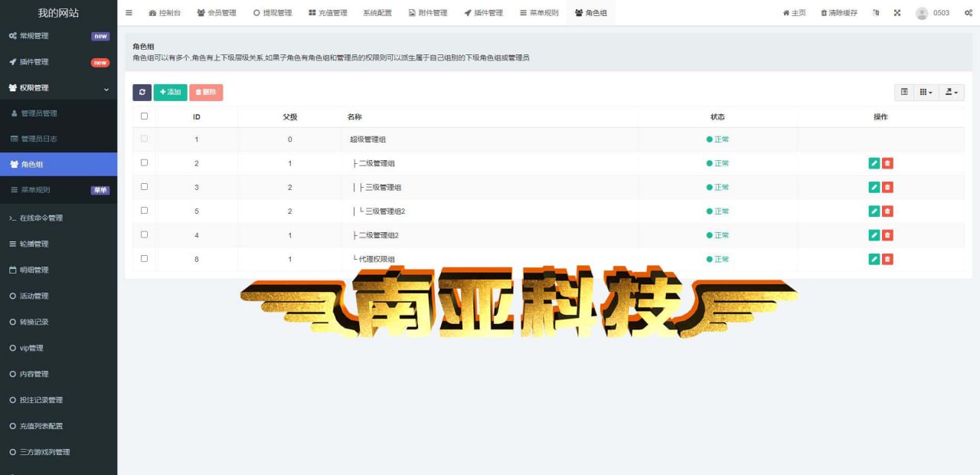Open the 0503 user avatar menu
The width and height of the screenshot is (980, 475).
point(933,13)
